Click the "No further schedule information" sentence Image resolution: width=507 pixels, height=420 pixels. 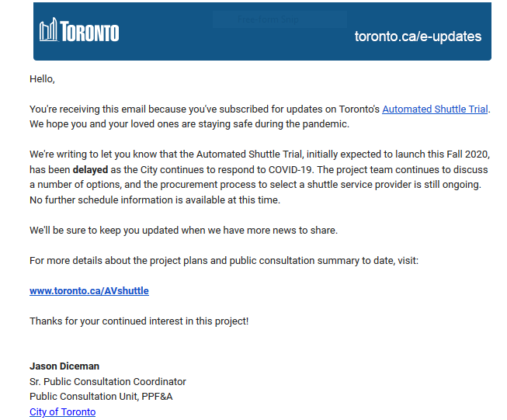coord(155,200)
